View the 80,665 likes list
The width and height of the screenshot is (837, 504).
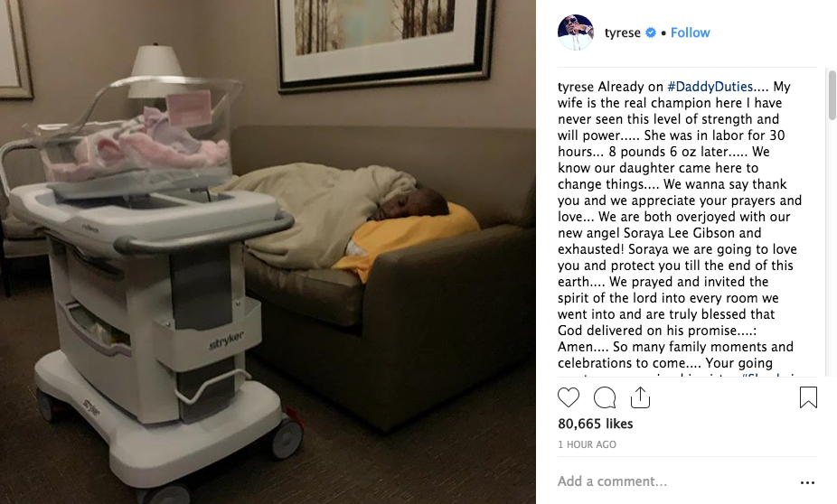pyautogui.click(x=595, y=424)
